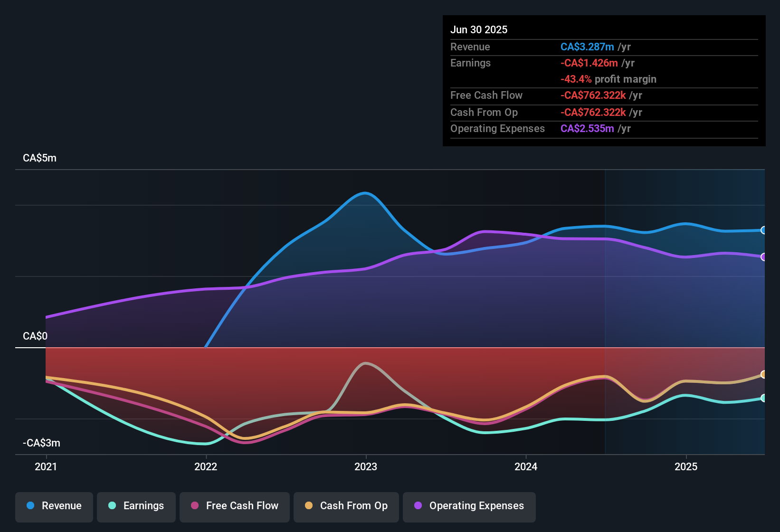This screenshot has width=780, height=532.
Task: Click the teal Earnings endpoint marker
Action: [x=764, y=398]
